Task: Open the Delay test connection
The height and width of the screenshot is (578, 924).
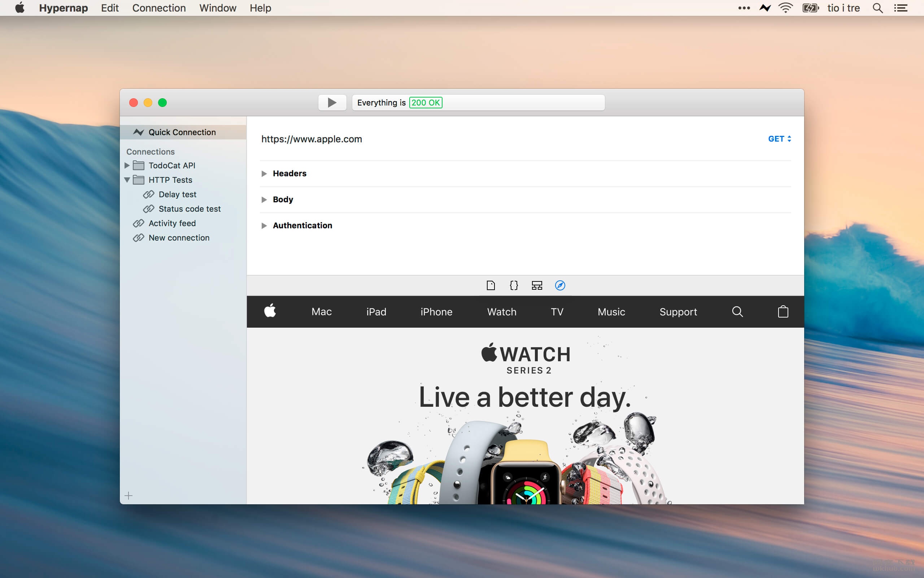Action: click(x=177, y=195)
